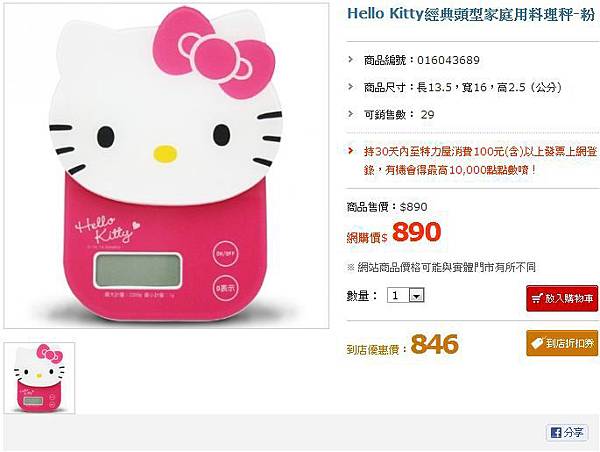Select the Hello Kitty scale thumbnail

click(x=39, y=378)
